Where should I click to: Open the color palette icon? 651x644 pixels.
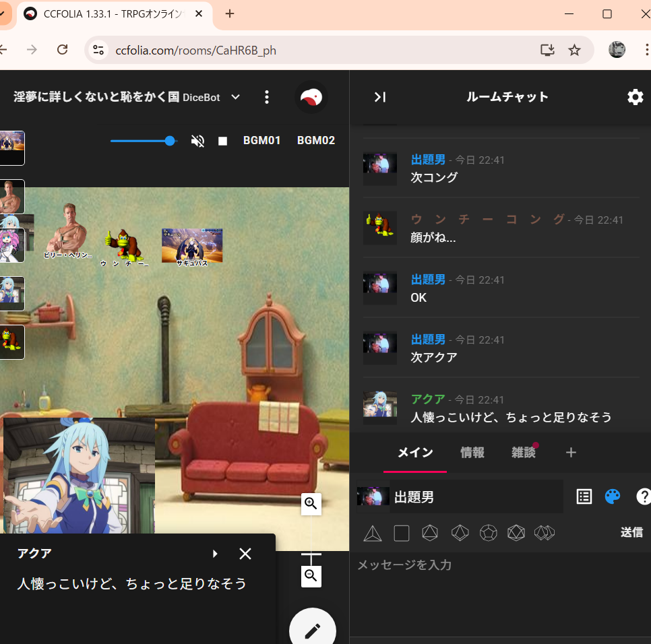point(613,496)
